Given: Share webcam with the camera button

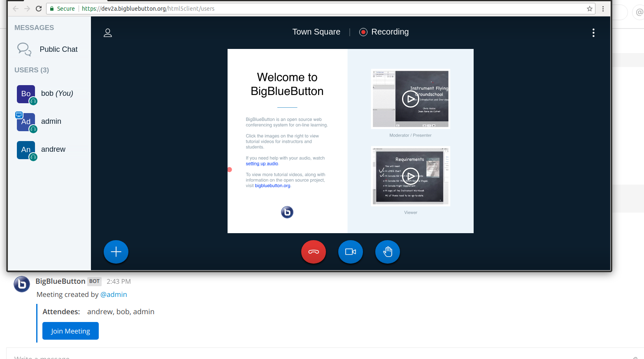Looking at the screenshot, I should point(351,252).
